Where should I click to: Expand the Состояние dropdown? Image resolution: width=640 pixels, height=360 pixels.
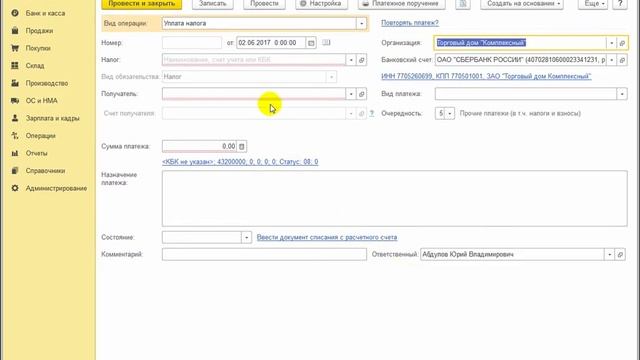pos(246,237)
